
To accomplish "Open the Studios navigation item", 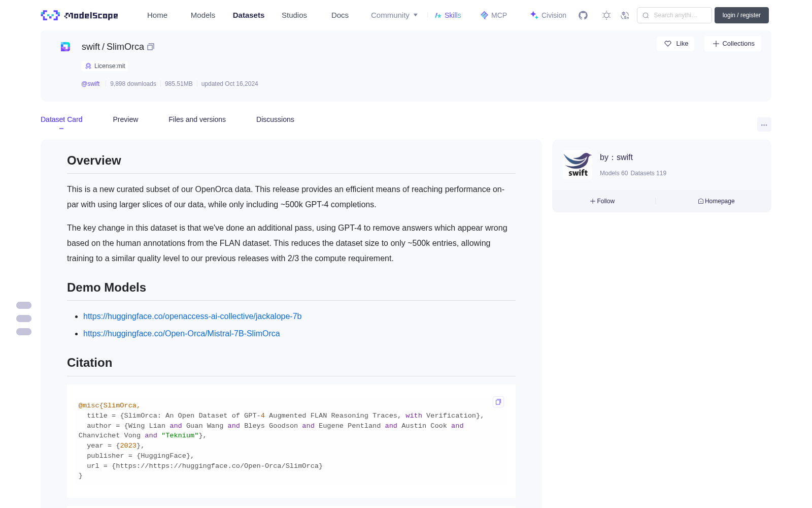I will coord(294,15).
